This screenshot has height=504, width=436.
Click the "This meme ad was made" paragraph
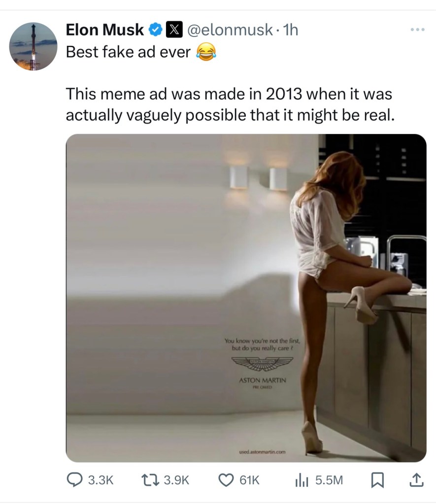(x=230, y=104)
